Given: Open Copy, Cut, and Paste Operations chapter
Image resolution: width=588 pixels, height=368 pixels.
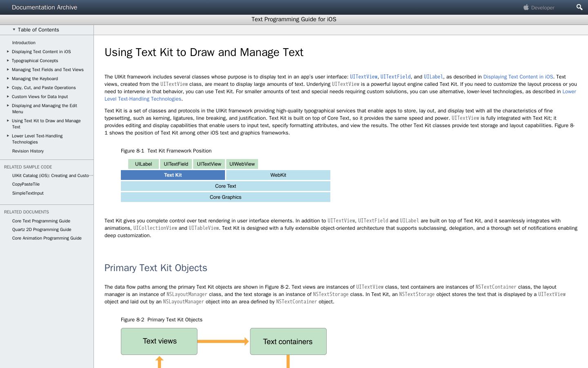Looking at the screenshot, I should pyautogui.click(x=44, y=88).
